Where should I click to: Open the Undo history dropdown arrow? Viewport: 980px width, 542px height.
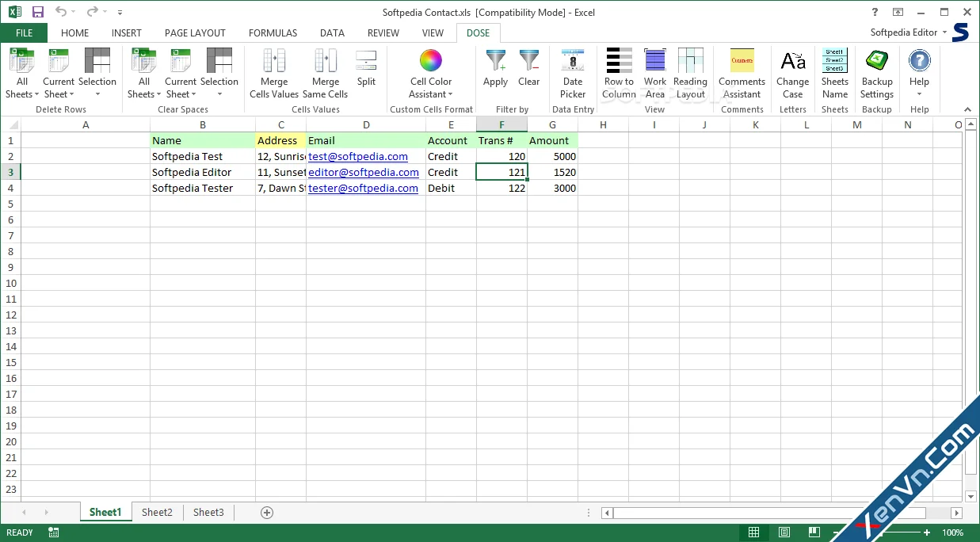click(x=74, y=12)
